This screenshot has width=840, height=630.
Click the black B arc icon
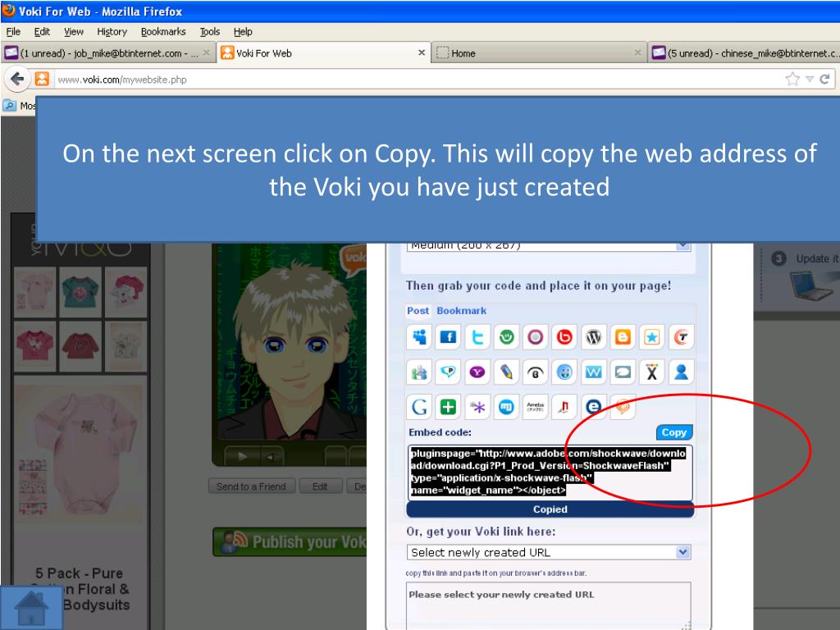pos(535,372)
